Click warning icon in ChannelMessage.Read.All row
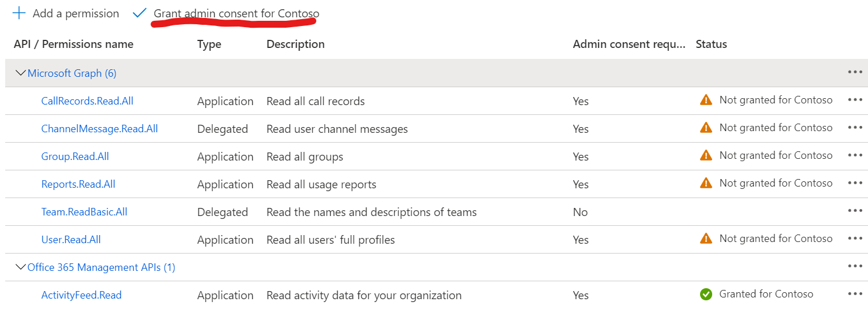This screenshot has width=868, height=309. pyautogui.click(x=705, y=128)
